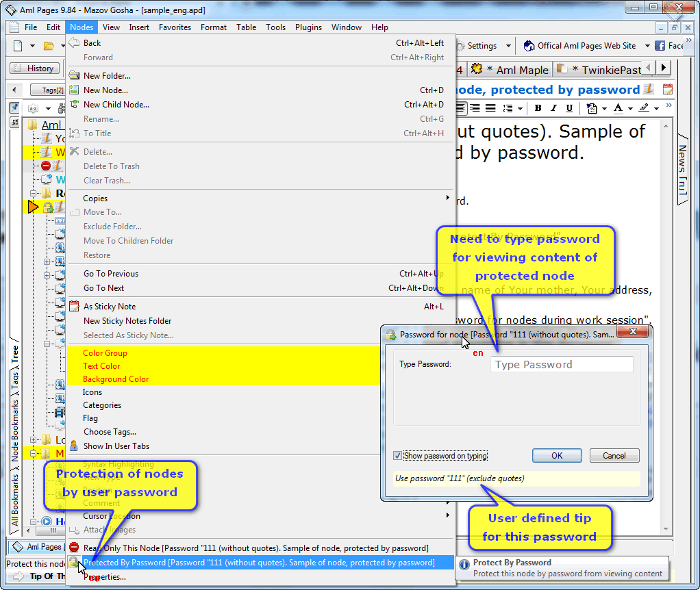Toggle Italic formatting
The image size is (700, 590).
tap(553, 108)
